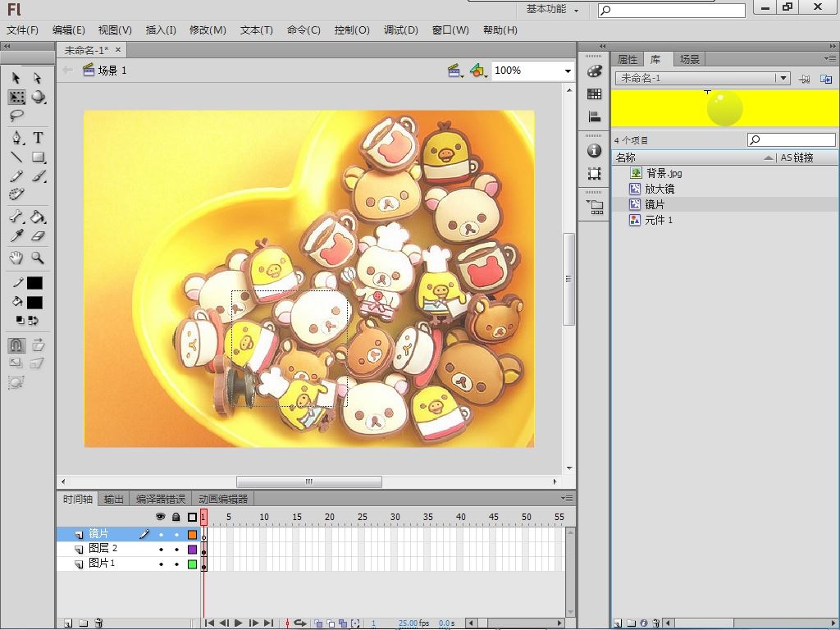The height and width of the screenshot is (630, 840).
Task: Expand the library document dropdown 未命名-1
Action: click(x=783, y=78)
